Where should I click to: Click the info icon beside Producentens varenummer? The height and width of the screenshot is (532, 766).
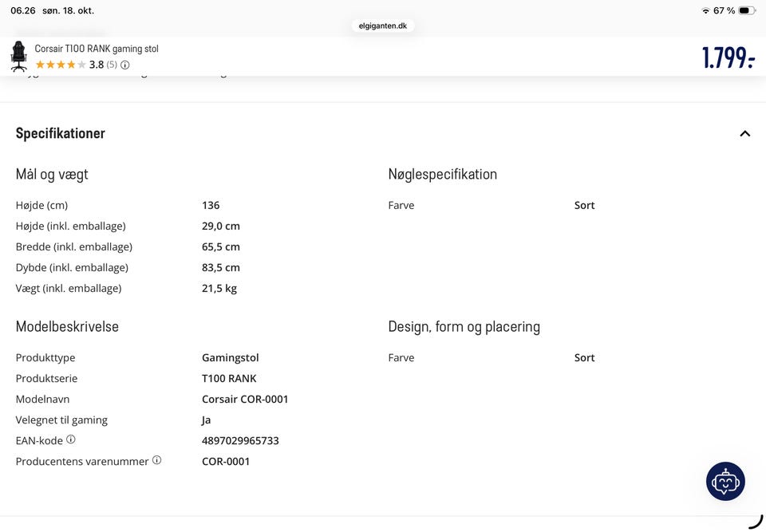coord(157,459)
